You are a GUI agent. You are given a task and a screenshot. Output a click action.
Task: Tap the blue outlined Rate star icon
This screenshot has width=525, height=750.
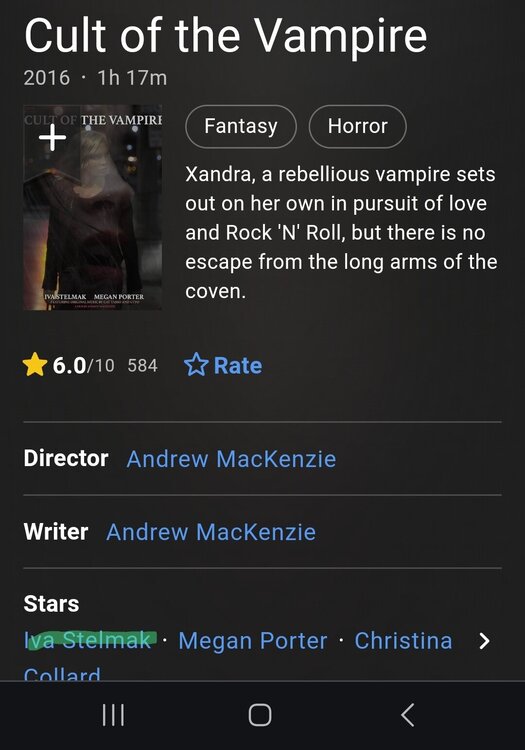point(196,365)
